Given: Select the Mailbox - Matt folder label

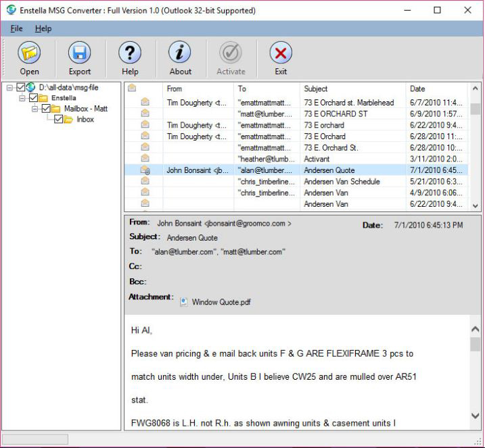Looking at the screenshot, I should coord(86,109).
